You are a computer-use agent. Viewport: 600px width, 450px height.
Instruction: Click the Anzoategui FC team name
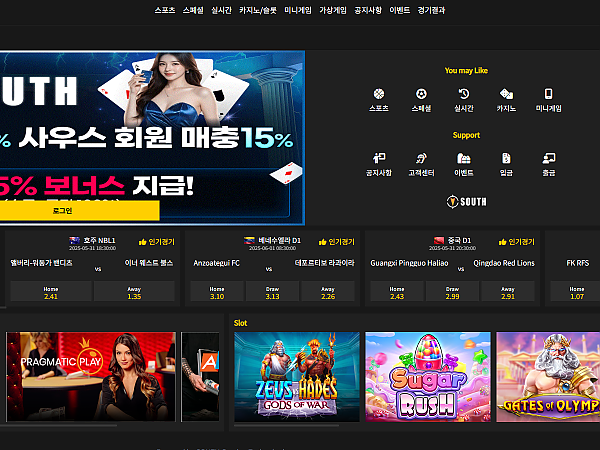coord(217,263)
